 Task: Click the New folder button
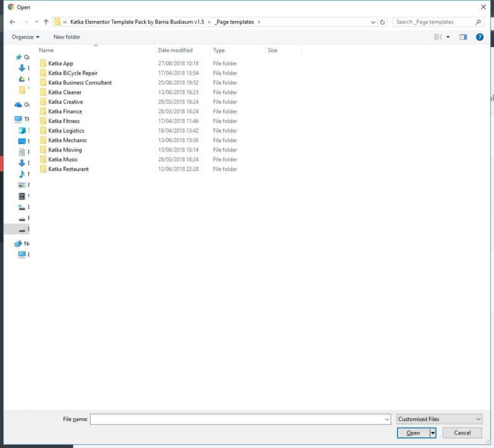click(x=67, y=37)
